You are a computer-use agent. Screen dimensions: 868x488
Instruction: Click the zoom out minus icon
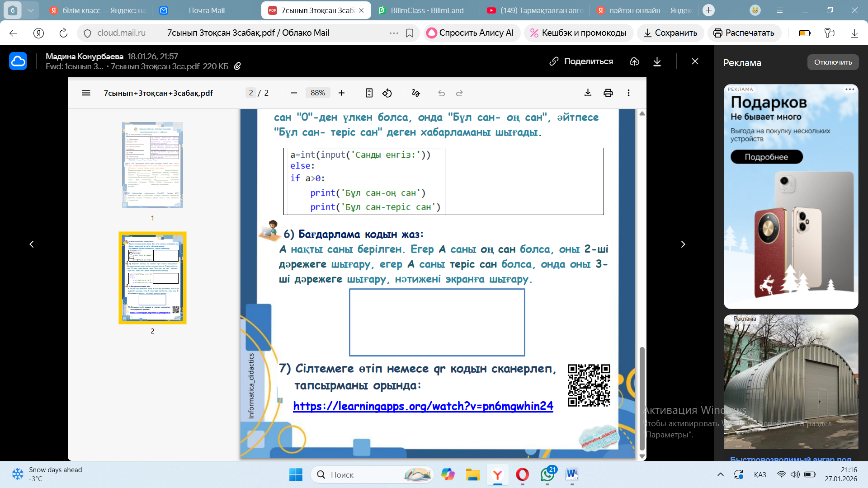pos(294,93)
